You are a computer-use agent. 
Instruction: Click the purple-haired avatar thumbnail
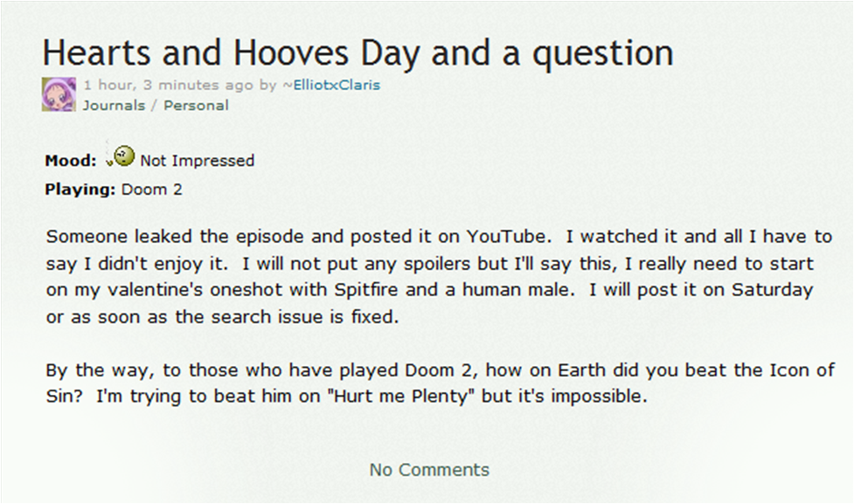(x=59, y=94)
